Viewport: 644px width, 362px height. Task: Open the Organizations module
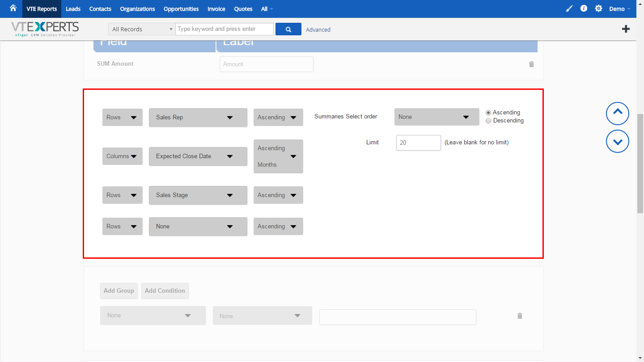137,9
